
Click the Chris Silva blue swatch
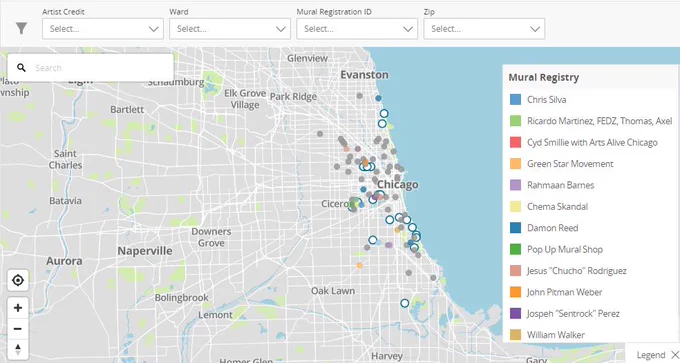[515, 99]
